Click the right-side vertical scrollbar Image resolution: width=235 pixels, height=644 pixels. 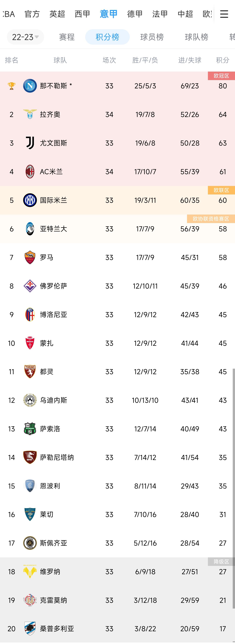click(x=234, y=505)
